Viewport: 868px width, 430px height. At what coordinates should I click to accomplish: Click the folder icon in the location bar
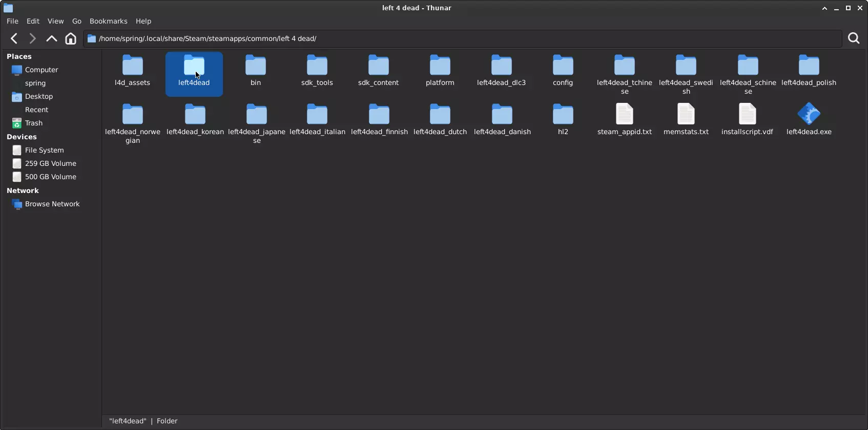pos(92,38)
